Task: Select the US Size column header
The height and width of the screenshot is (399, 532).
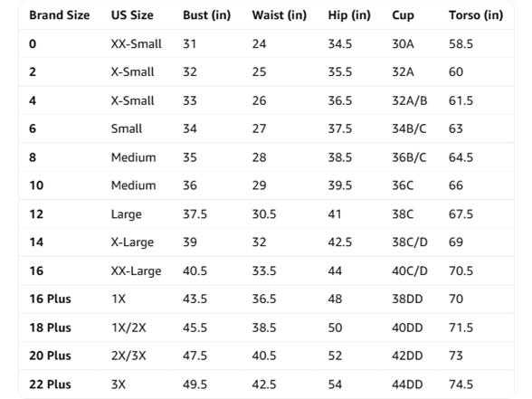Action: [x=132, y=15]
